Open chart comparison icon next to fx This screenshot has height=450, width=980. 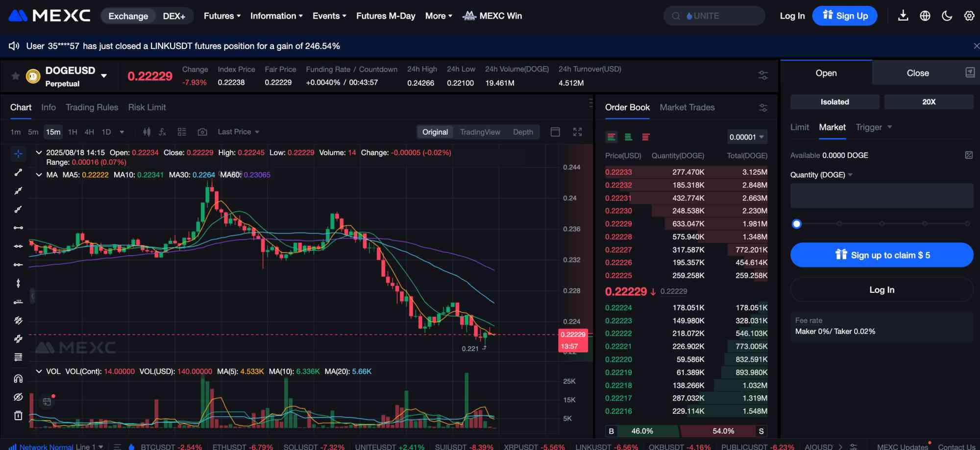tap(182, 132)
